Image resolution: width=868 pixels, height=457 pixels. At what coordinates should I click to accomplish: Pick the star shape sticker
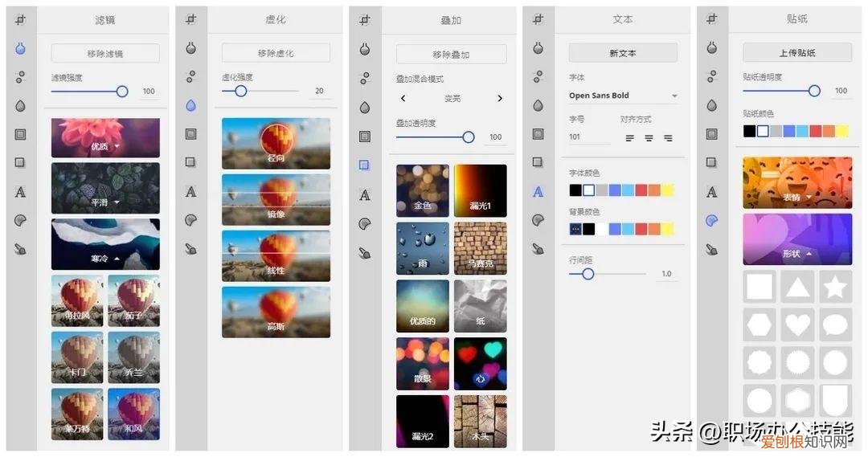pos(835,287)
